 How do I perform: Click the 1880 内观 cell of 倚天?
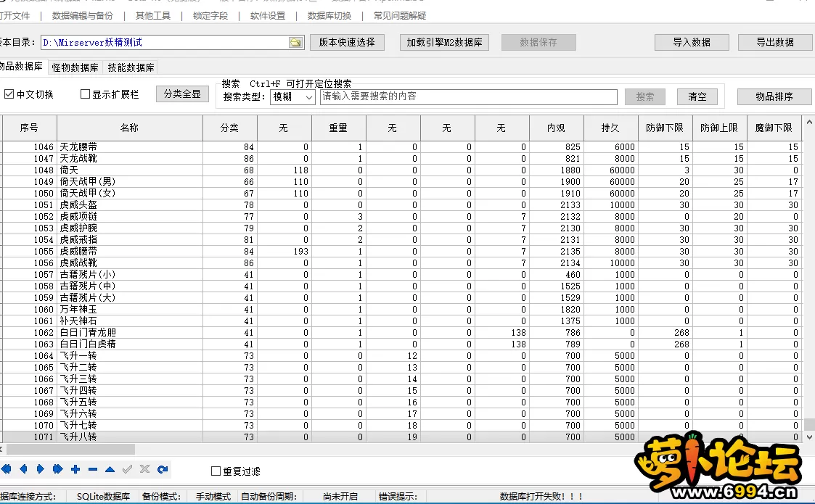tap(557, 170)
